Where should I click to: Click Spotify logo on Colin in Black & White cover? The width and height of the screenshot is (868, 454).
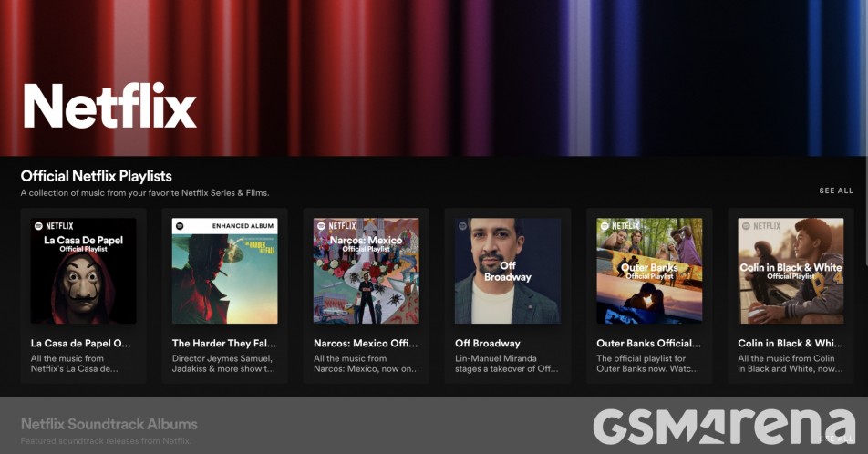click(746, 226)
